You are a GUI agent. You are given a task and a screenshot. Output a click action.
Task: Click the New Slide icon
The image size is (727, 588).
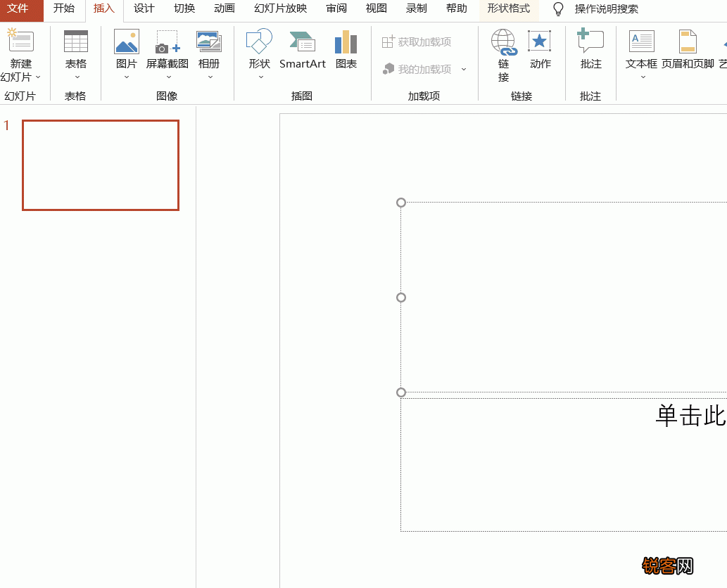click(20, 40)
